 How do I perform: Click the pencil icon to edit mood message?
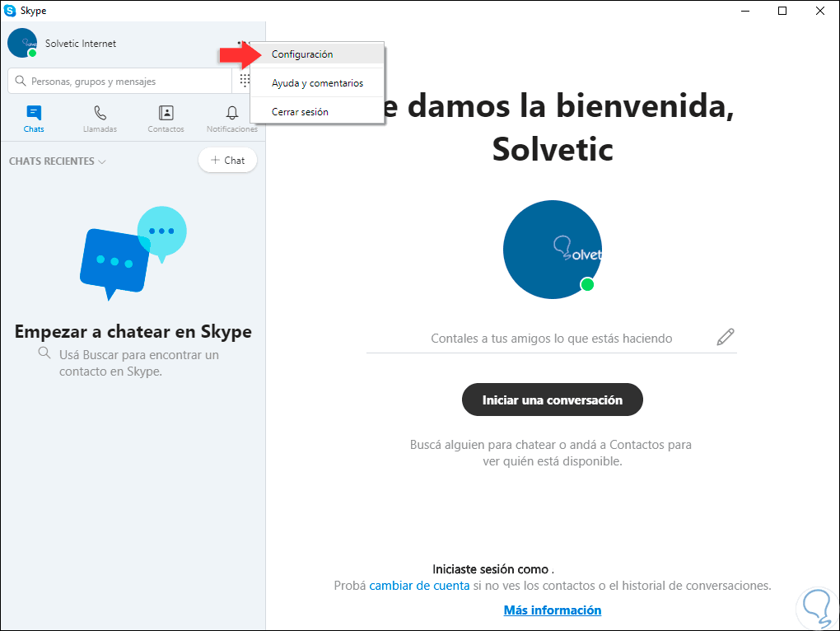coord(726,337)
